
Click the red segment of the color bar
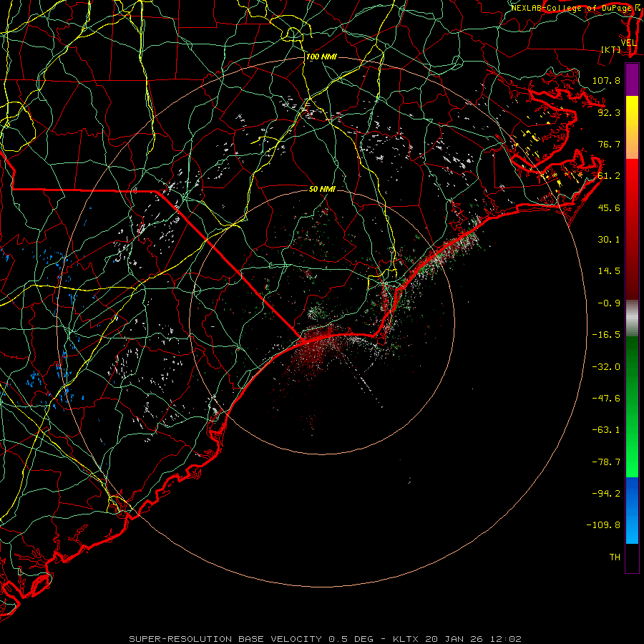(632, 229)
